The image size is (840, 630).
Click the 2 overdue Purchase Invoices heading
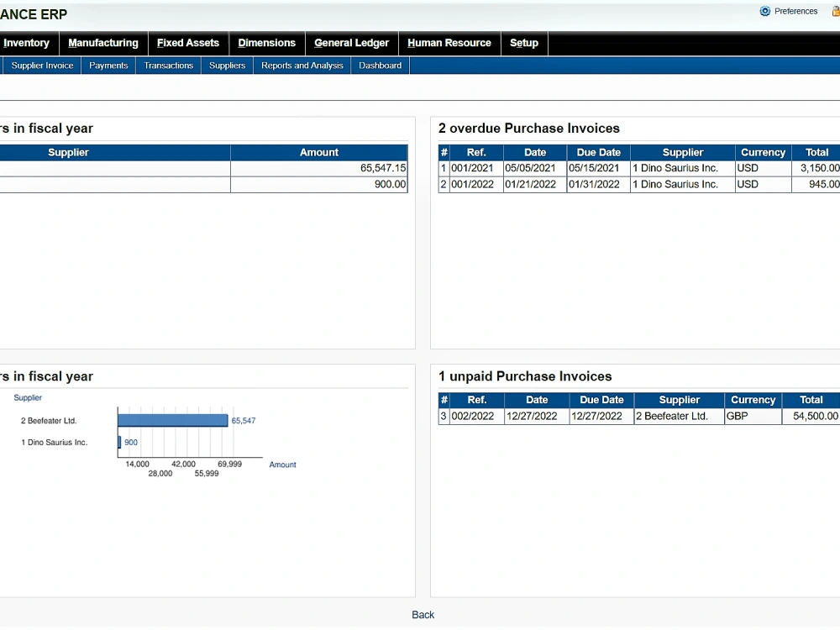click(x=528, y=128)
